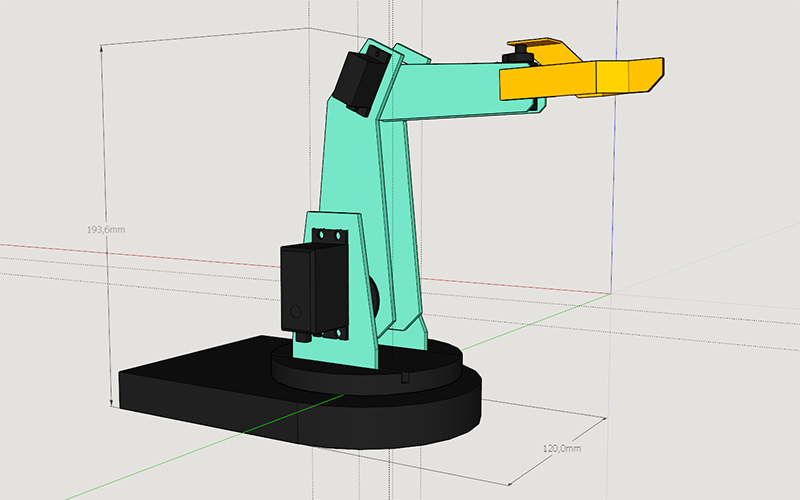Select the black servo horn atop the gripper

(519, 55)
